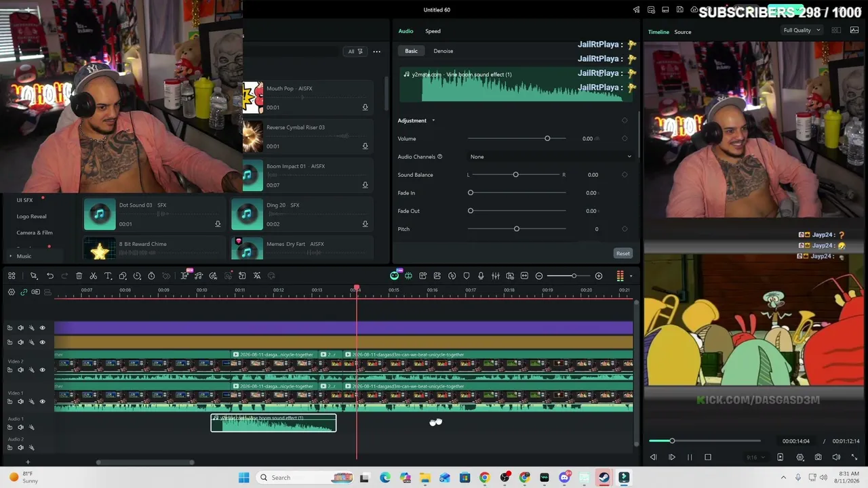This screenshot has width=868, height=488.
Task: Delete the selected clip with trash icon
Action: [79, 276]
